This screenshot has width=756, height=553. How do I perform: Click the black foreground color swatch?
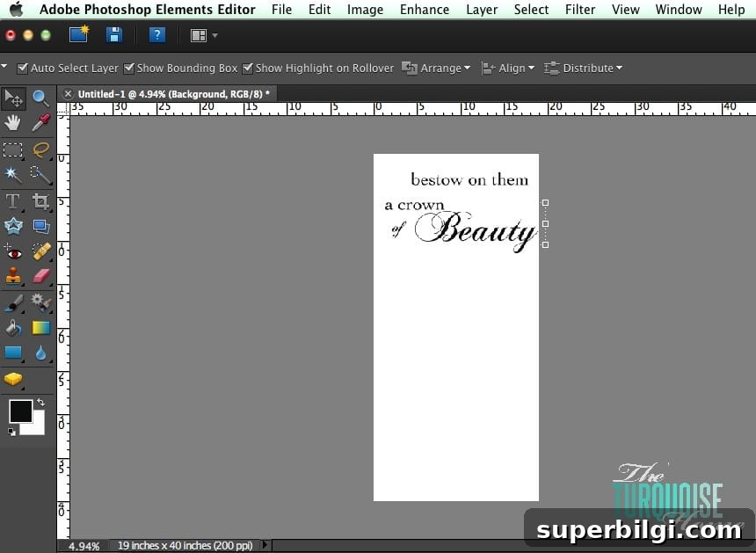click(21, 411)
